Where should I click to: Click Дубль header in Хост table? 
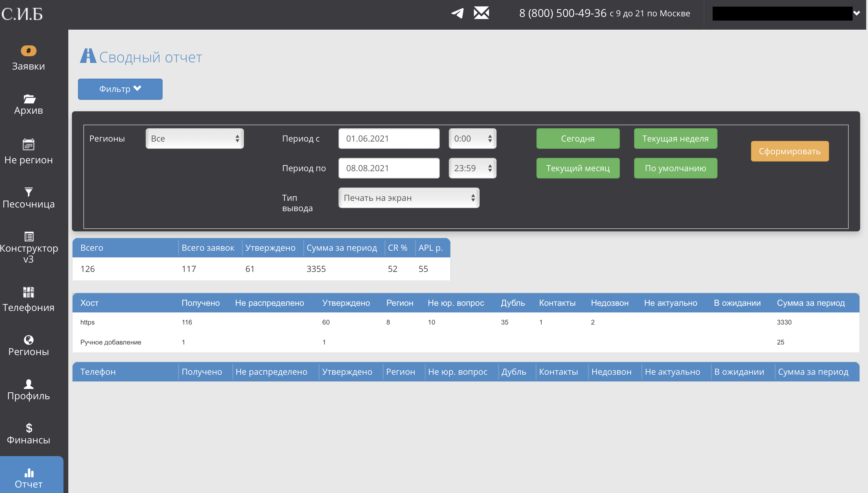point(513,303)
